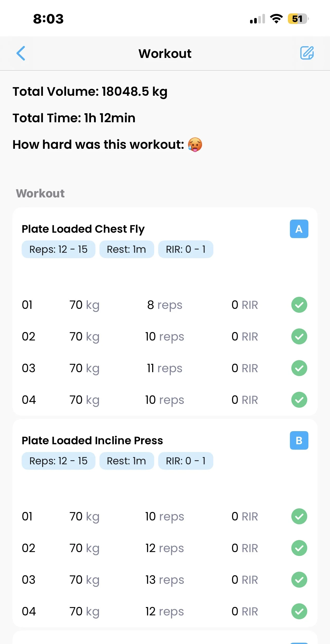This screenshot has height=644, width=330.
Task: Select 70 kg weight in Incline Press set 01
Action: click(84, 517)
